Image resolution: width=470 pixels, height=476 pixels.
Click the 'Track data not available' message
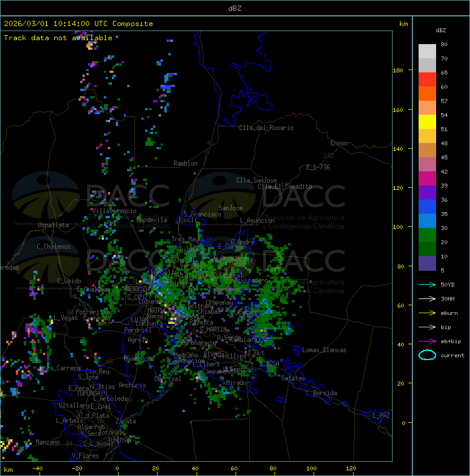pos(58,38)
